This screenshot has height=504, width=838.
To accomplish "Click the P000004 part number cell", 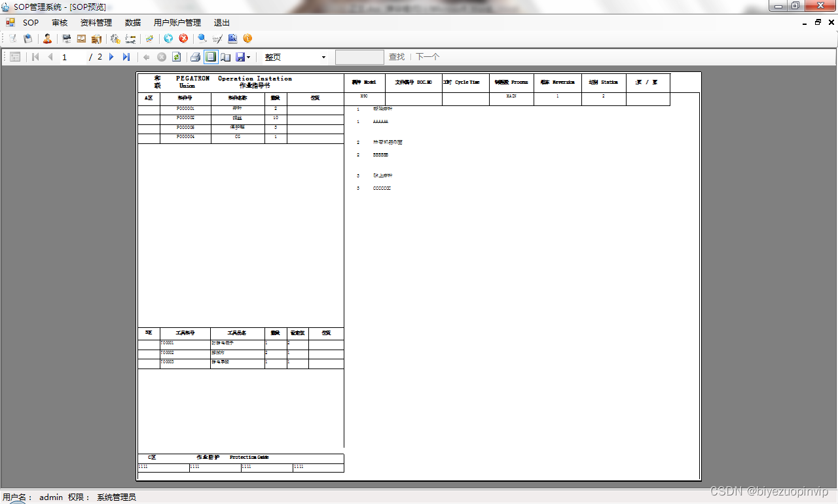I will click(185, 137).
